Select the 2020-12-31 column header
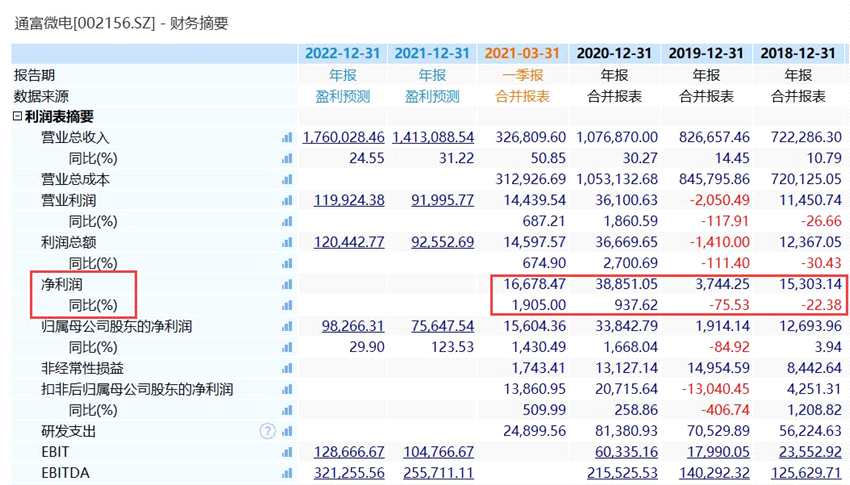 coord(614,53)
